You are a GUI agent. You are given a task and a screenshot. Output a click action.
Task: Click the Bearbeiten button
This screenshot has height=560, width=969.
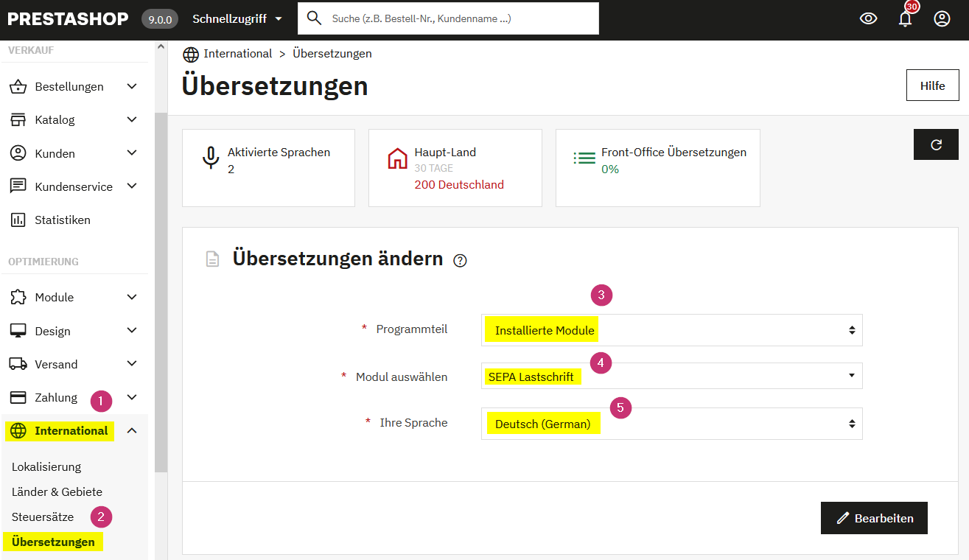click(x=874, y=518)
